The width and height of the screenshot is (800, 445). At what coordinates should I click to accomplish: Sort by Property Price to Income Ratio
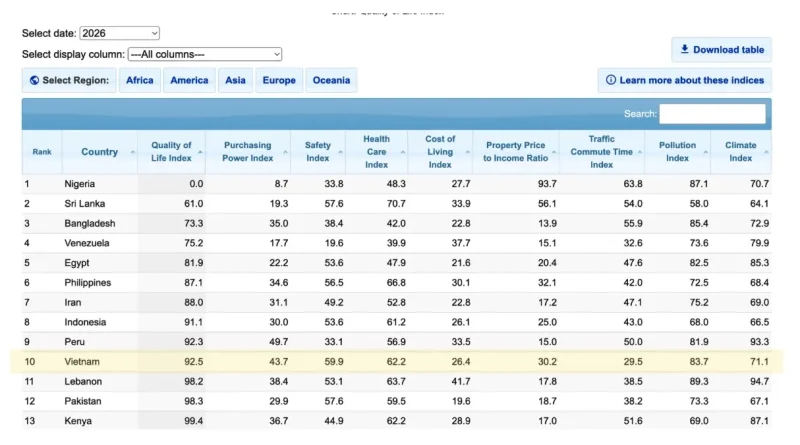[515, 152]
